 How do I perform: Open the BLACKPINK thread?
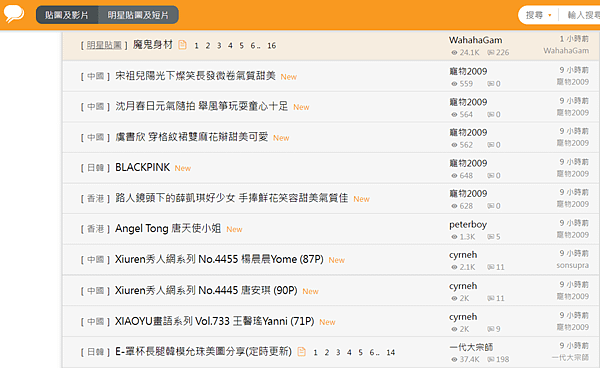(x=142, y=167)
